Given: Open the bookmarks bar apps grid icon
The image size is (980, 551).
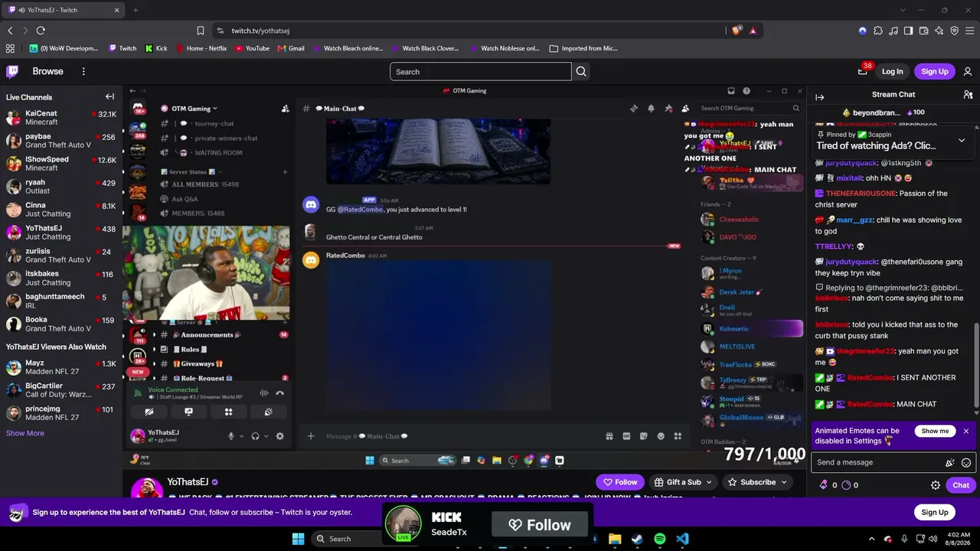Looking at the screenshot, I should [10, 48].
